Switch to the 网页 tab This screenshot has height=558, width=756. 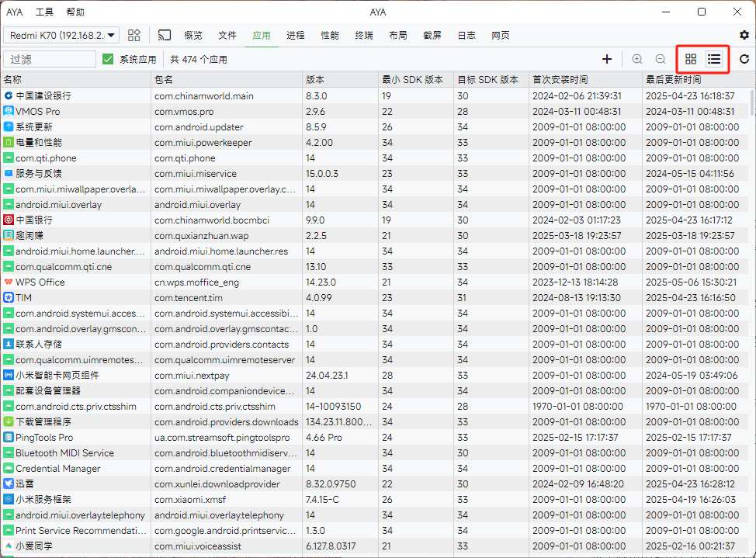[x=501, y=35]
